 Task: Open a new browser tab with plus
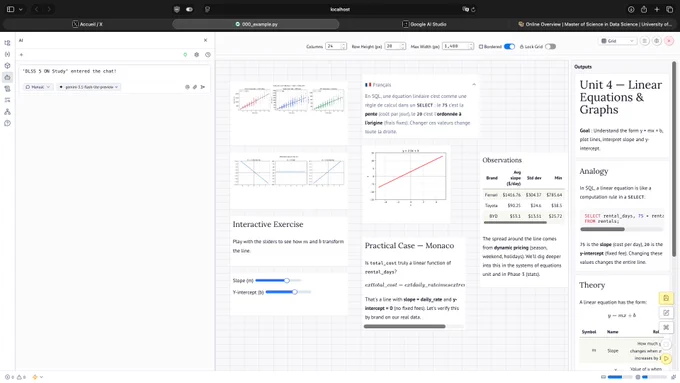click(657, 9)
